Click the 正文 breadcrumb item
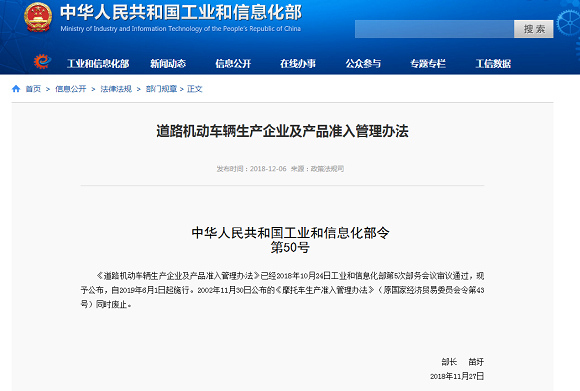Screen dimensions: 580x391 pos(195,89)
